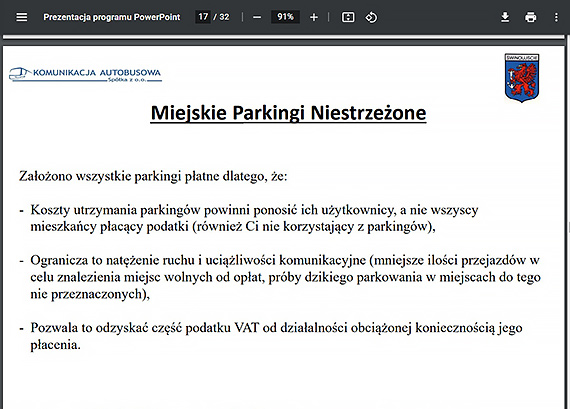Click the zoom out minus button
The height and width of the screenshot is (409, 570).
[x=257, y=17]
